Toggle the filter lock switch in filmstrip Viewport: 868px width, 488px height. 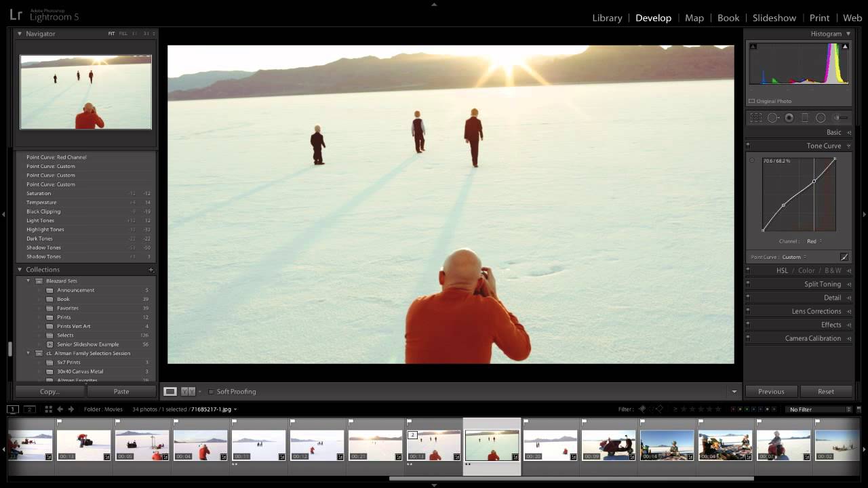[859, 409]
